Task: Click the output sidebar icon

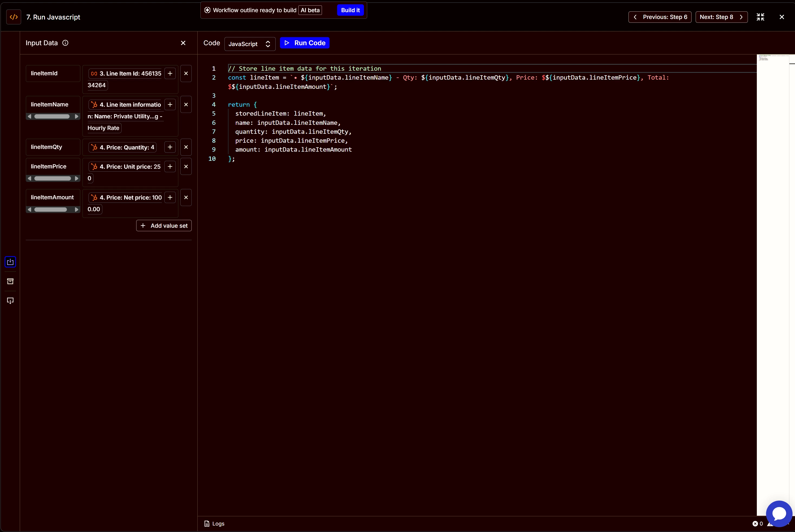Action: coord(10,301)
